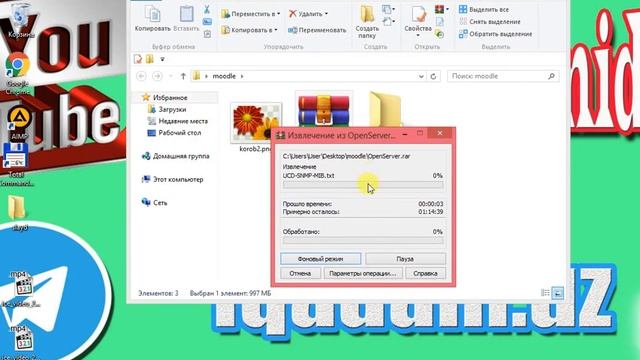
Task: Open the Easy access dropdown in the Создать group
Action: [x=388, y=21]
